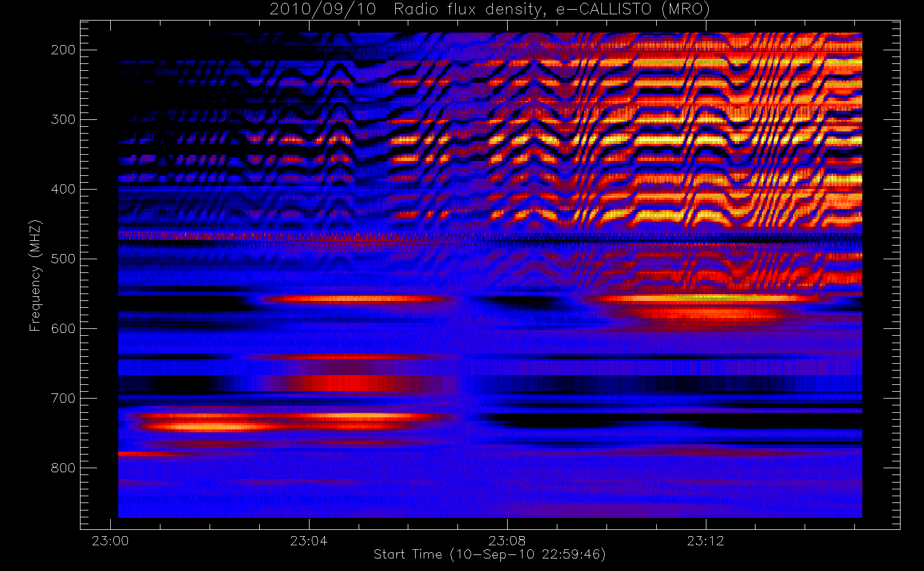Click the "Frequency (MHz)" axis label
The height and width of the screenshot is (571, 924).
coord(35,275)
